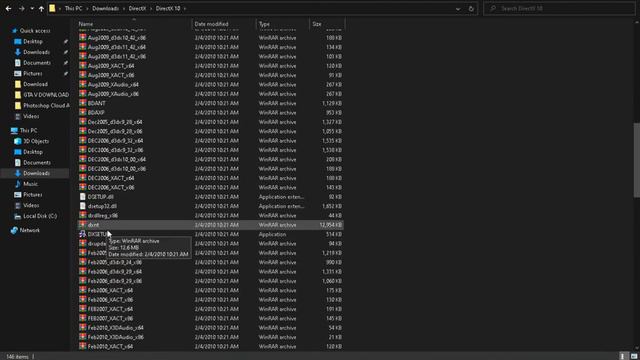Click archive icon of Feb2010_XACT_x64
The image size is (640, 360).
point(82,346)
